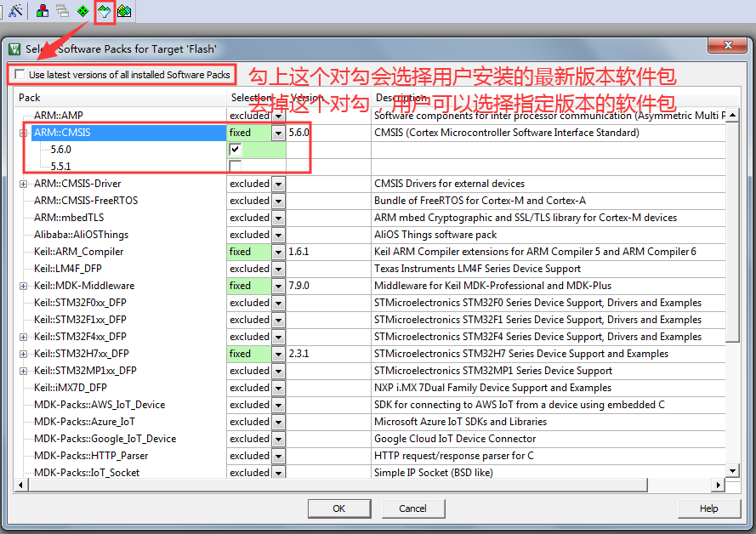Select the MDK-Packs::HTTP_Parser pack name

point(91,456)
